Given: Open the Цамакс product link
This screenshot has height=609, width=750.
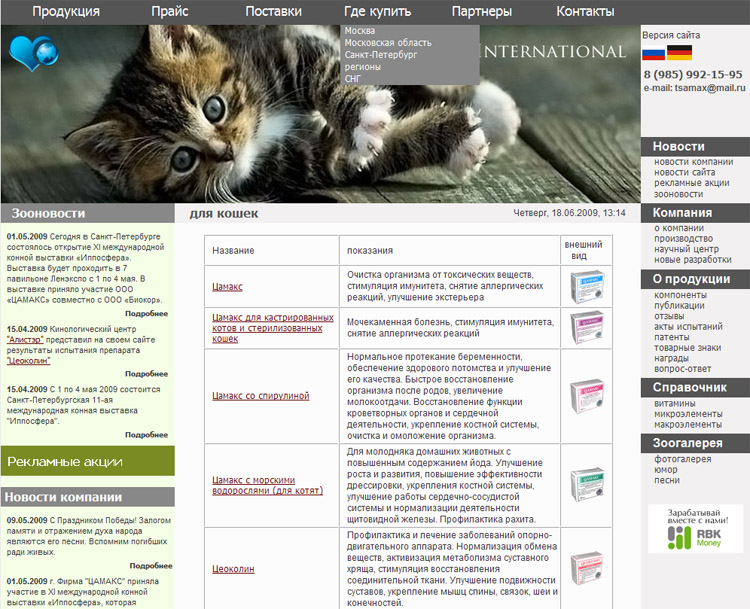Looking at the screenshot, I should coord(227,287).
